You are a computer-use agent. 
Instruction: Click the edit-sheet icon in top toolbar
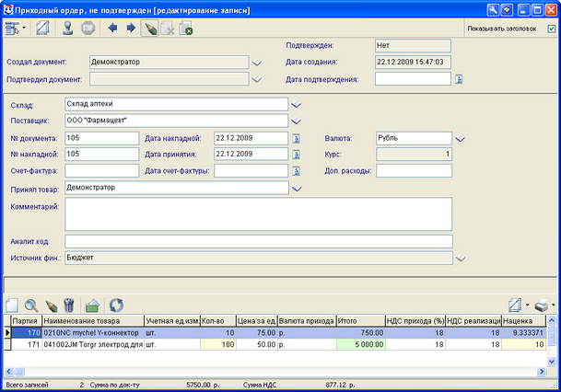click(43, 28)
